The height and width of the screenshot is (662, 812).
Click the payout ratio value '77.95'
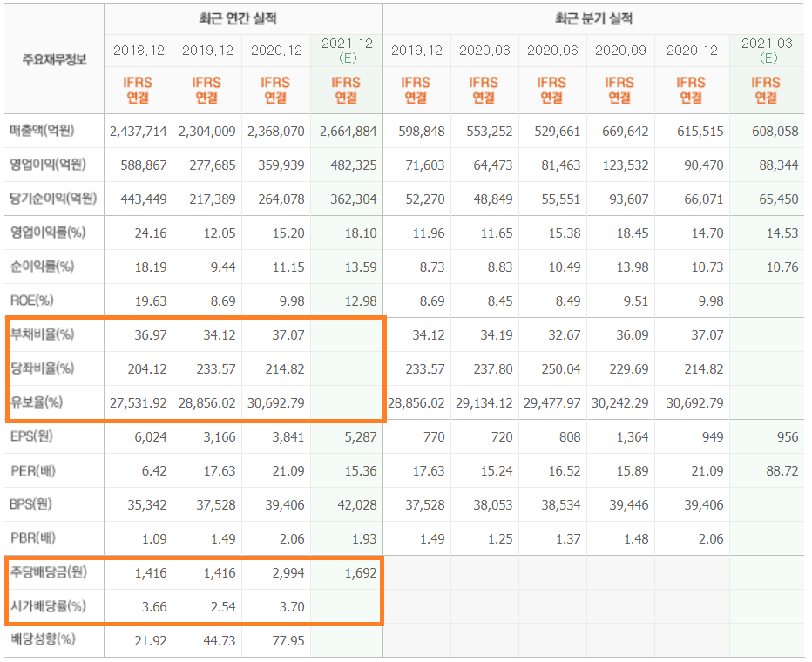(x=288, y=641)
